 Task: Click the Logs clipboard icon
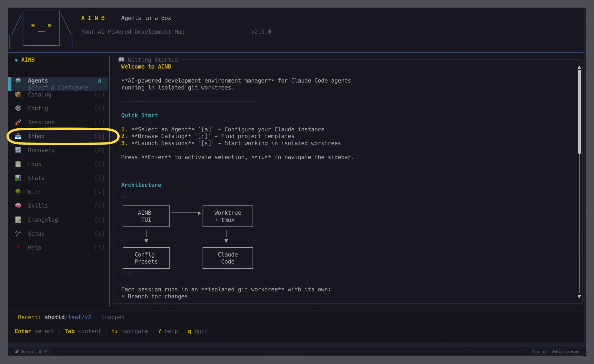[18, 164]
